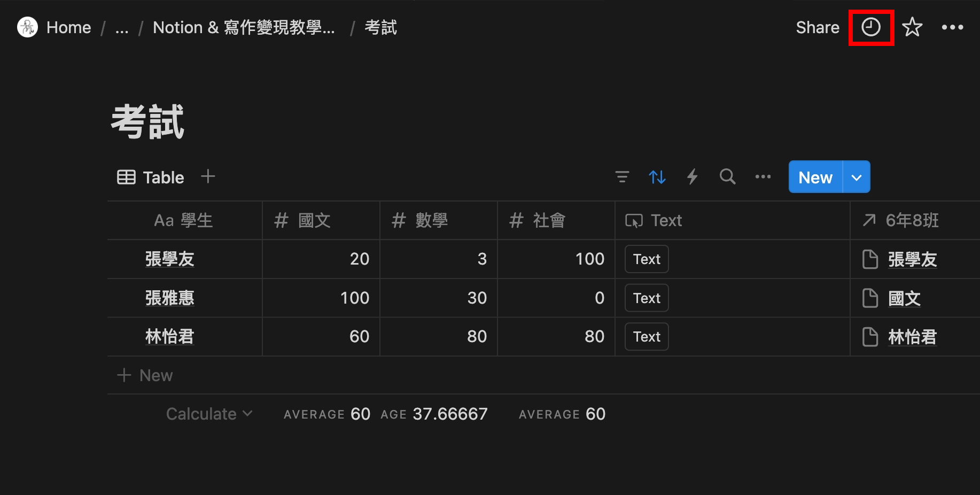The height and width of the screenshot is (495, 980).
Task: Click the blue New button
Action: (815, 177)
